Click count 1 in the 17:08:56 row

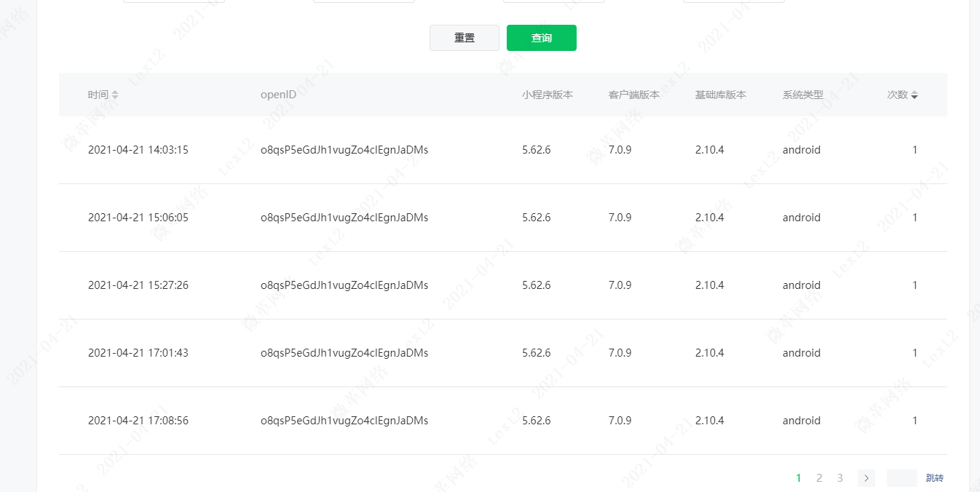click(x=915, y=421)
